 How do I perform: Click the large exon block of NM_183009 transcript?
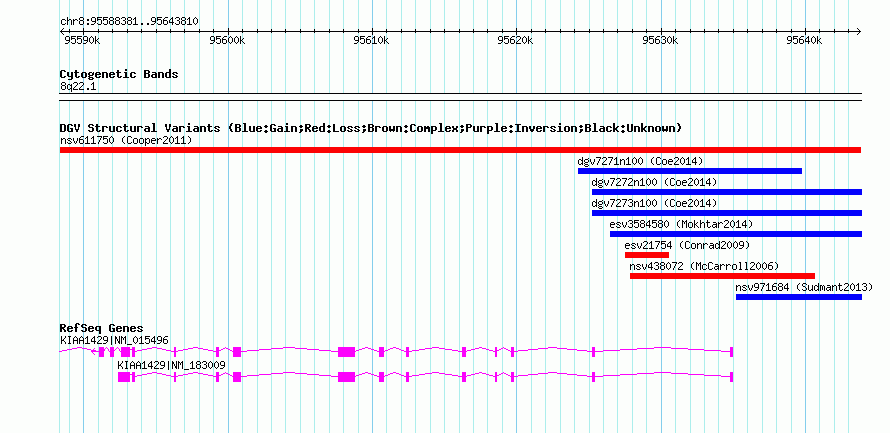(x=346, y=377)
